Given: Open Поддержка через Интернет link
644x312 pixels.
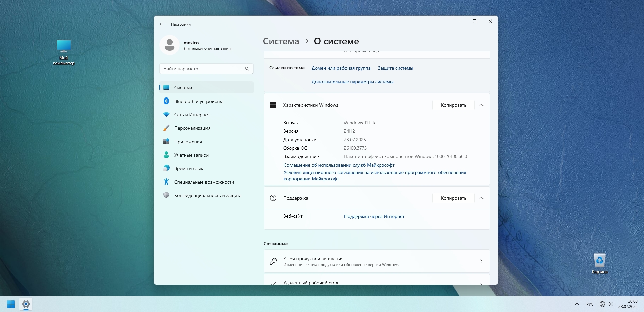Looking at the screenshot, I should pyautogui.click(x=374, y=216).
